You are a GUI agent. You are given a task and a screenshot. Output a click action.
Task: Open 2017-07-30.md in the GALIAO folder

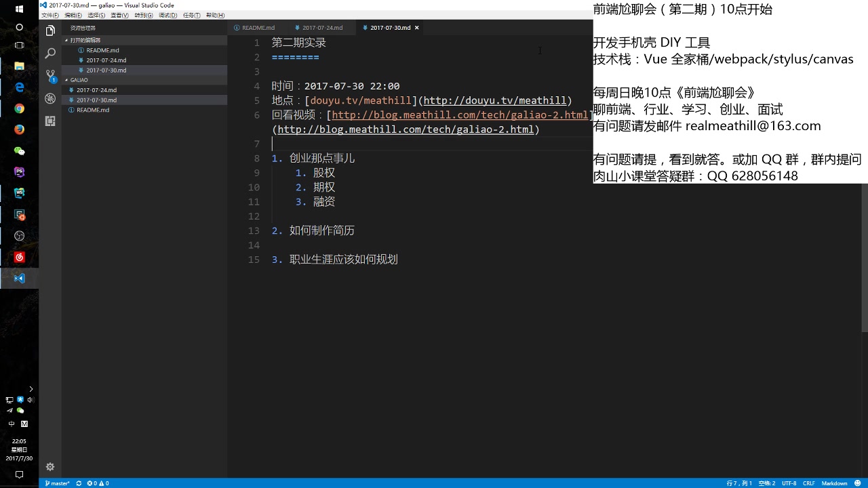[96, 100]
